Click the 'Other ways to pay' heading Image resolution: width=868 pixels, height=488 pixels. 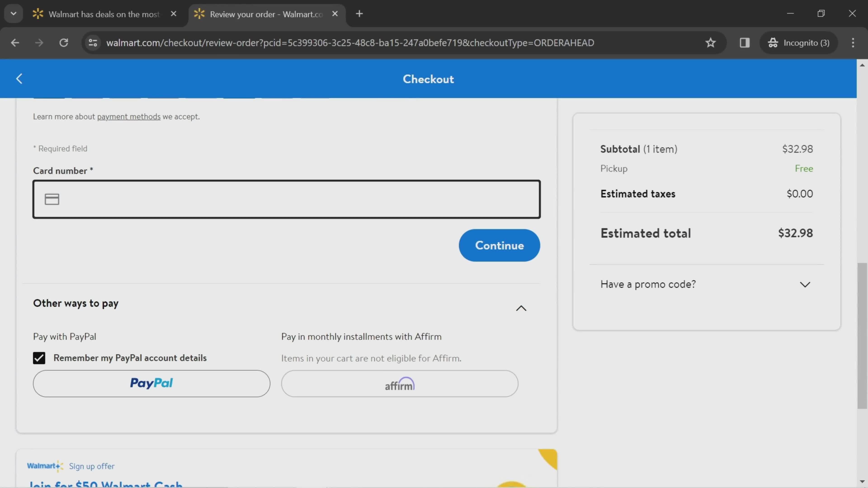pyautogui.click(x=75, y=303)
